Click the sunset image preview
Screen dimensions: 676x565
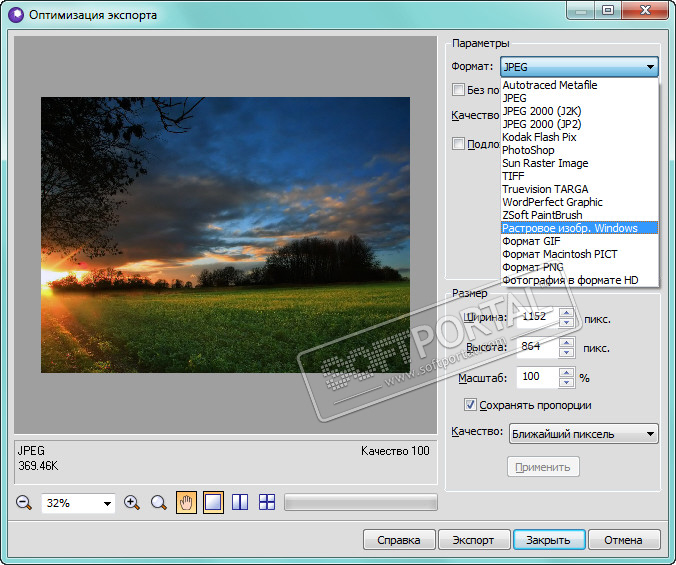pos(225,235)
